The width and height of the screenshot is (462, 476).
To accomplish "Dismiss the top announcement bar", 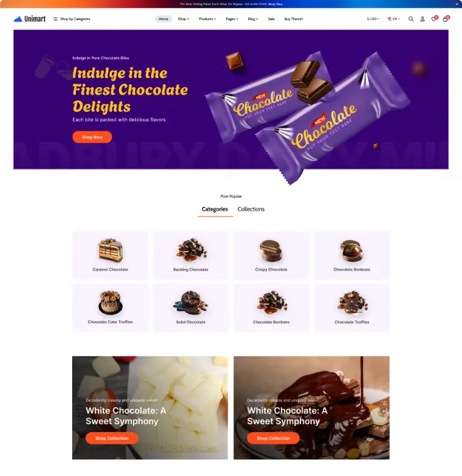I will [x=456, y=4].
